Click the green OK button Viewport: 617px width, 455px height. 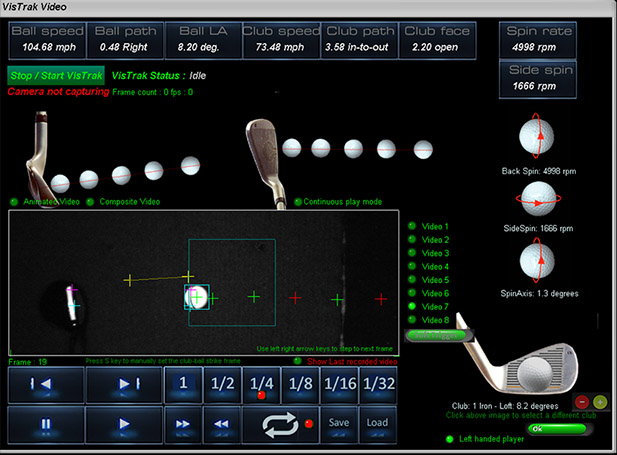559,429
